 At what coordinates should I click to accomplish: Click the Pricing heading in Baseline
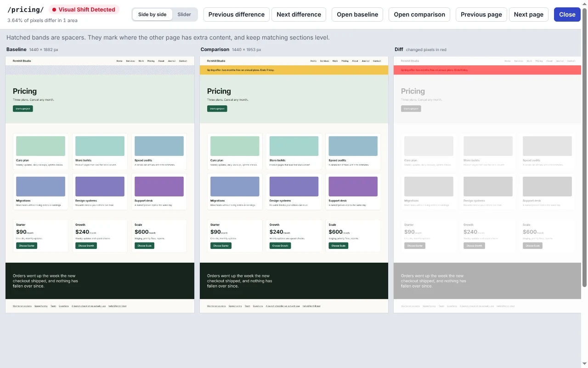tap(25, 91)
